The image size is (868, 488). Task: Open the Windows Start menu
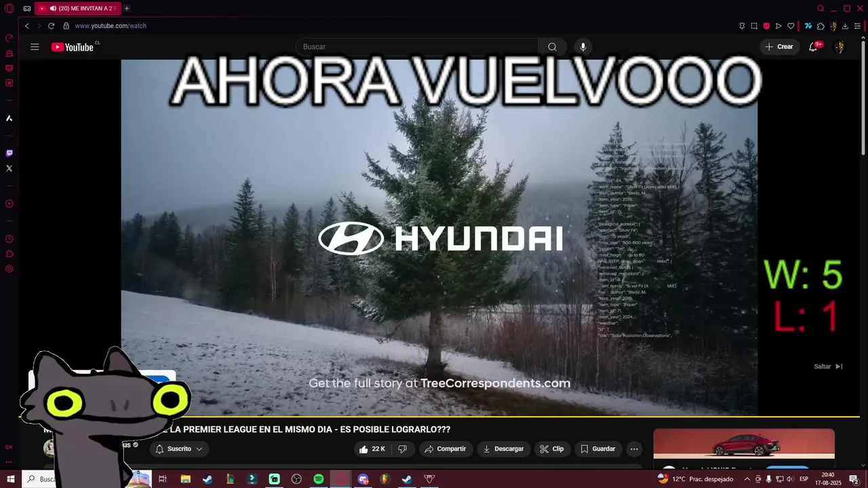coord(10,479)
